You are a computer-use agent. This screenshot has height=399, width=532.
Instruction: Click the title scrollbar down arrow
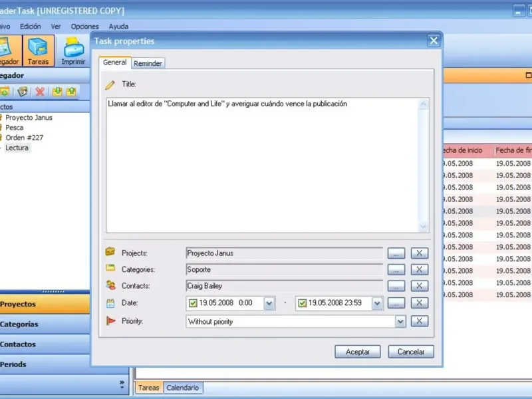[424, 226]
